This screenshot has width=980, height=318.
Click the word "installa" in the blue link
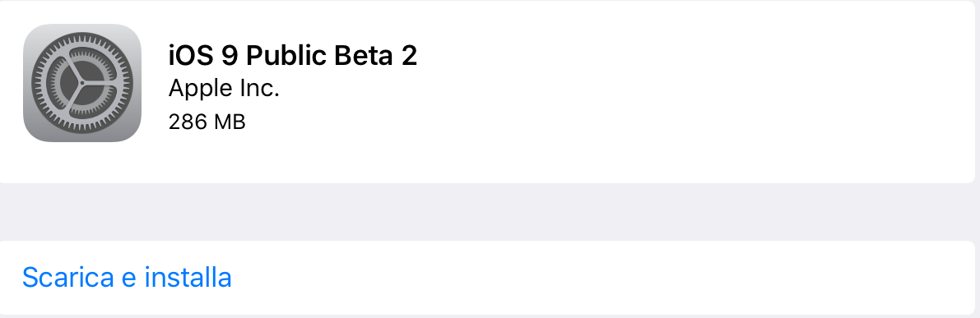pos(188,278)
